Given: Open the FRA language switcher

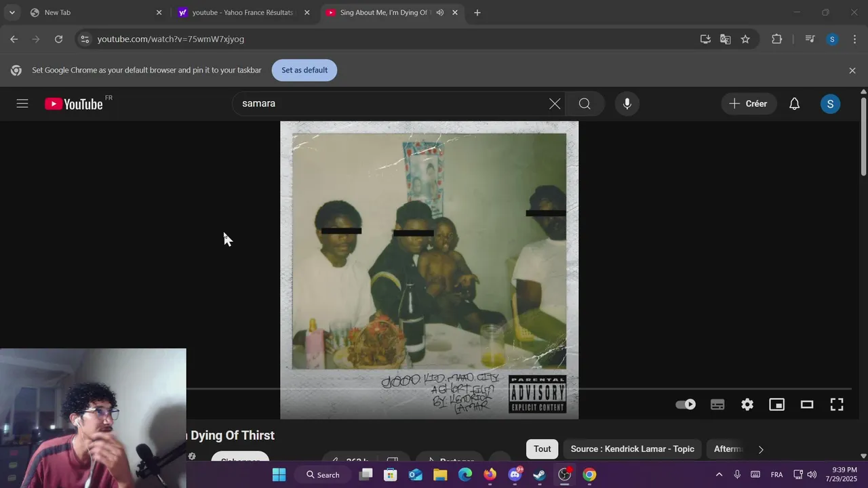Looking at the screenshot, I should pyautogui.click(x=777, y=474).
